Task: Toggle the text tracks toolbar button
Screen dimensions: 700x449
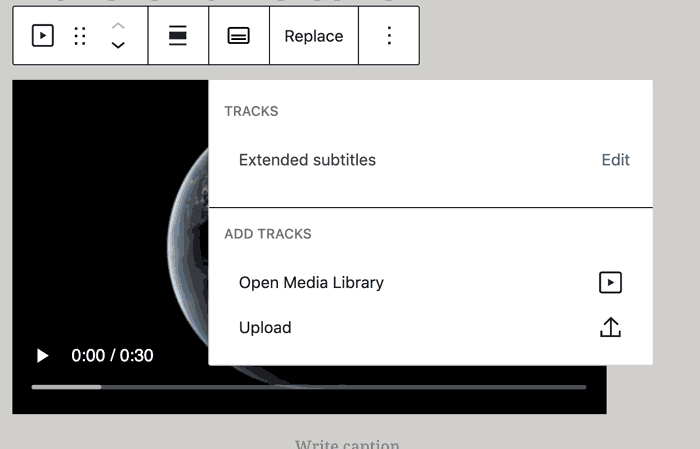Action: pyautogui.click(x=239, y=36)
